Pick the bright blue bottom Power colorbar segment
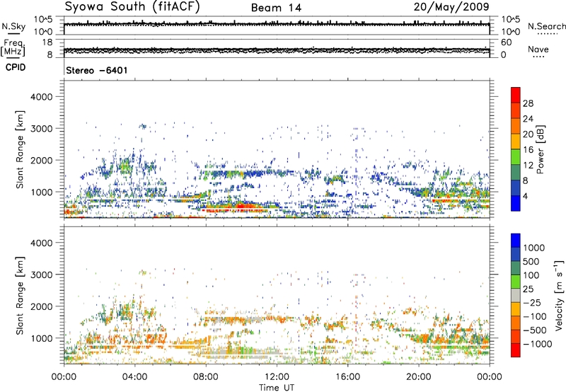Screen dimensions: 566x392 (x=516, y=203)
